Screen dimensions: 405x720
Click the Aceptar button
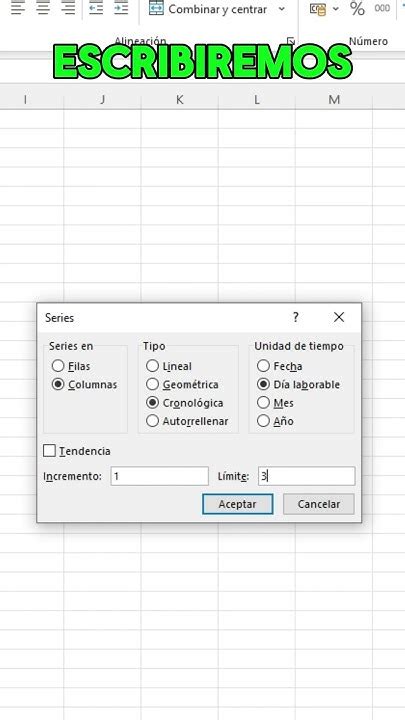(x=237, y=504)
